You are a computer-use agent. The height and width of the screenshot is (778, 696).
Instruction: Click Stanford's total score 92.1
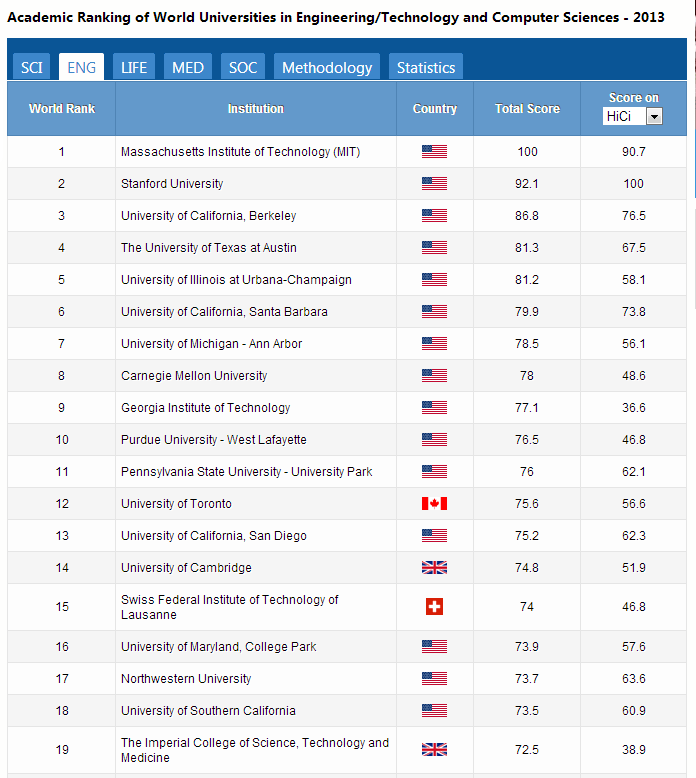click(x=527, y=184)
